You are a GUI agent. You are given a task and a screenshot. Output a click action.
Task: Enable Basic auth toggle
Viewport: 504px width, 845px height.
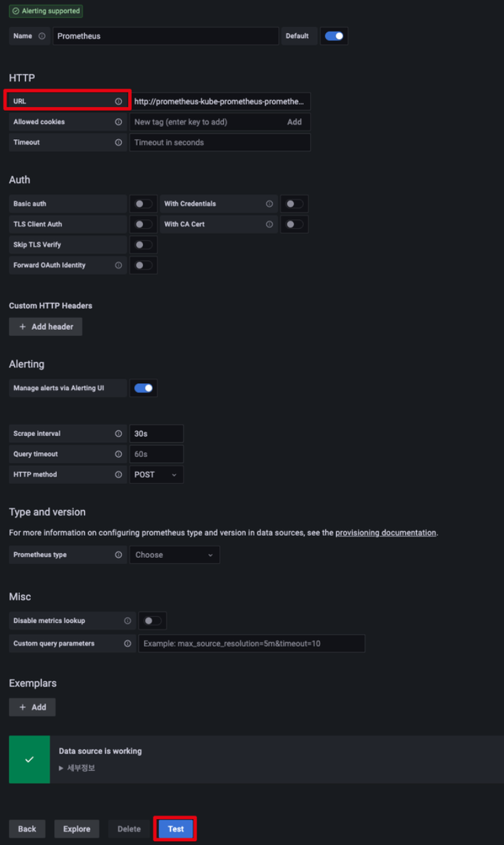pyautogui.click(x=143, y=204)
